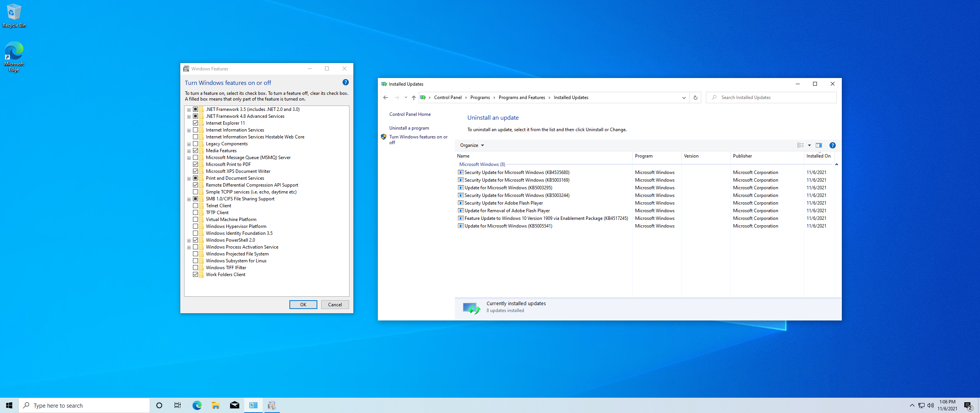Go back in Installed Updates window
This screenshot has width=980, height=413.
tap(385, 98)
